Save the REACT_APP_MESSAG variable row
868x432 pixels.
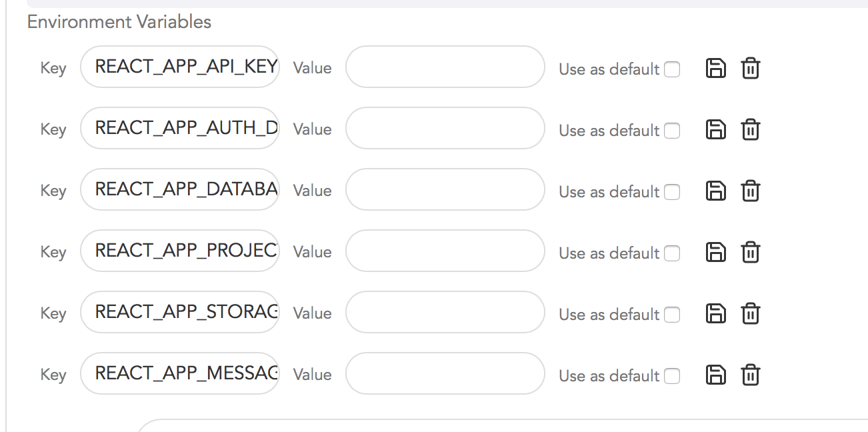[715, 375]
